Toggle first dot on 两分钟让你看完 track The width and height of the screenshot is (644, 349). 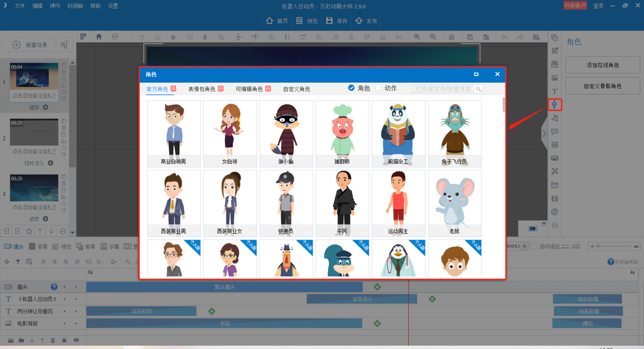tap(65, 311)
